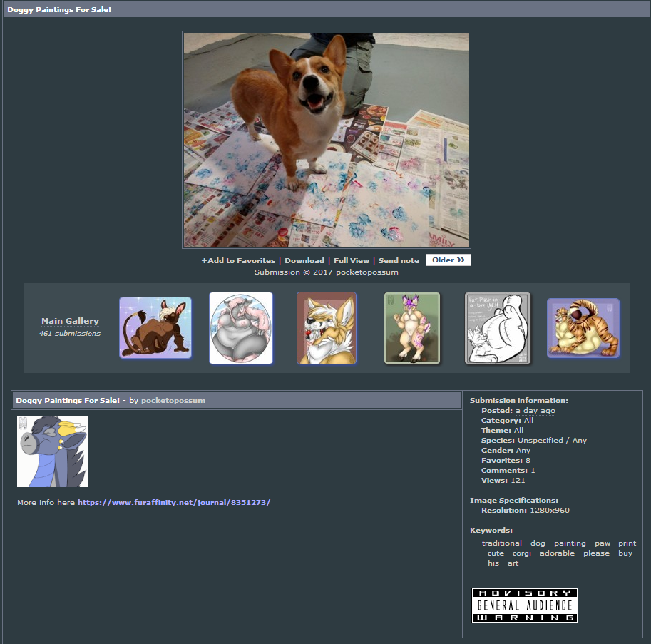Screen dimensions: 651x644
Task: Click +Add to Favorites link
Action: (238, 261)
